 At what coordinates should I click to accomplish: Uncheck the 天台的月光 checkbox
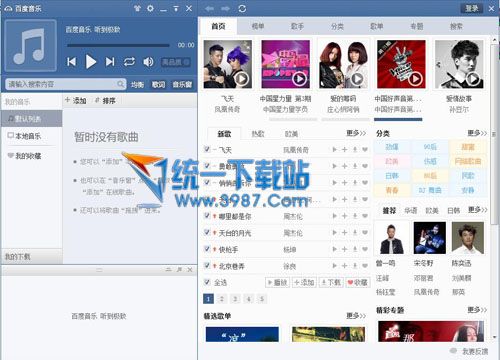coord(207,232)
